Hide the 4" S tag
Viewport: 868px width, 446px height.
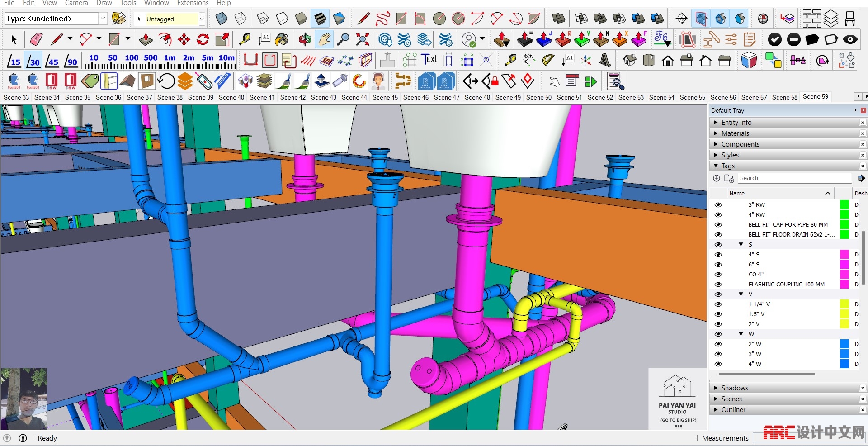click(x=718, y=255)
